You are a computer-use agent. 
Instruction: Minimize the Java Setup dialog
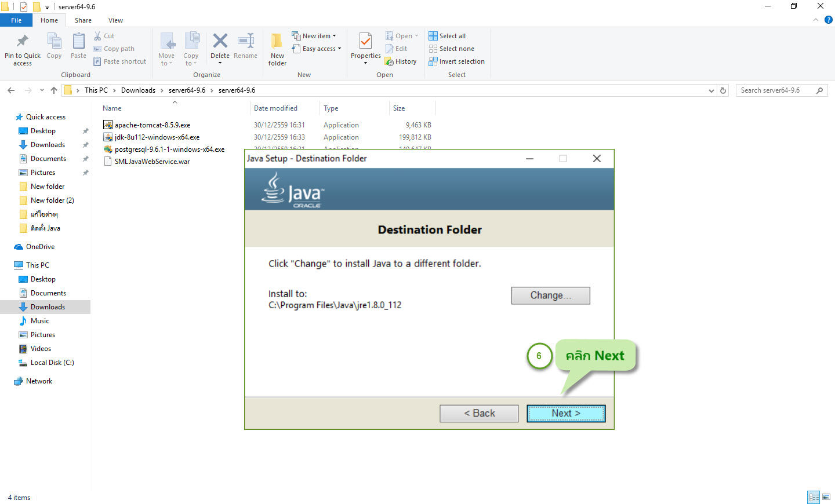point(529,159)
